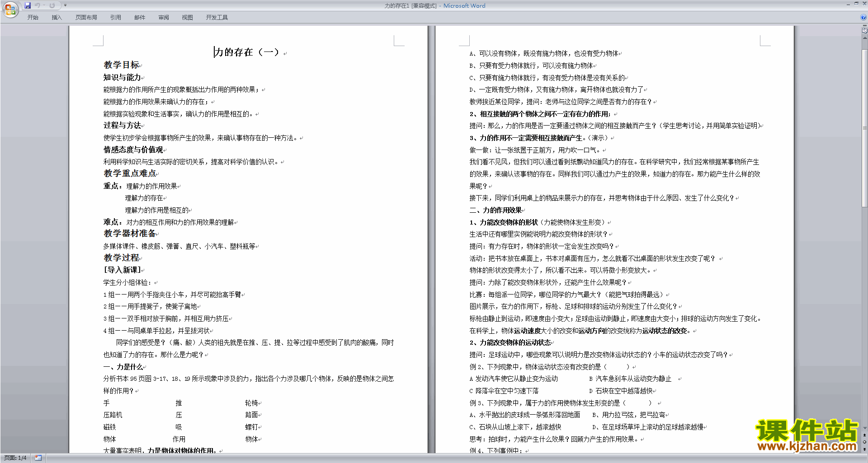The width and height of the screenshot is (868, 463).
Task: Restore down the Word window
Action: 856,4
